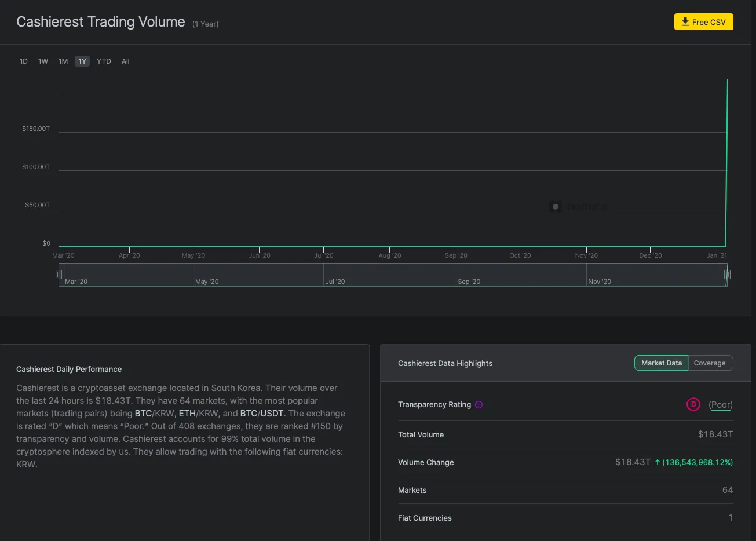Click the Cashierest Data Highlights heading
Viewport: 756px width, 541px height.
[445, 363]
